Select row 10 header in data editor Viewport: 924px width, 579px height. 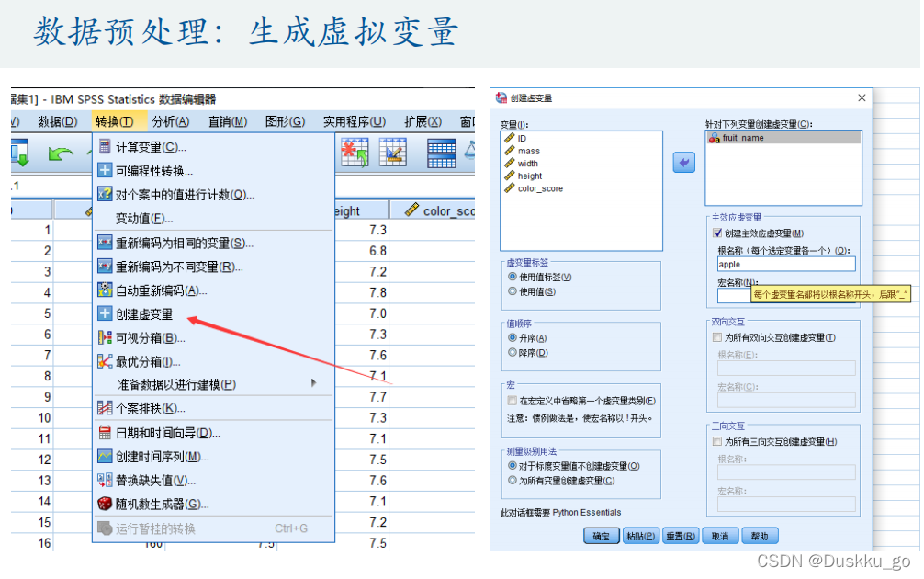coord(32,417)
